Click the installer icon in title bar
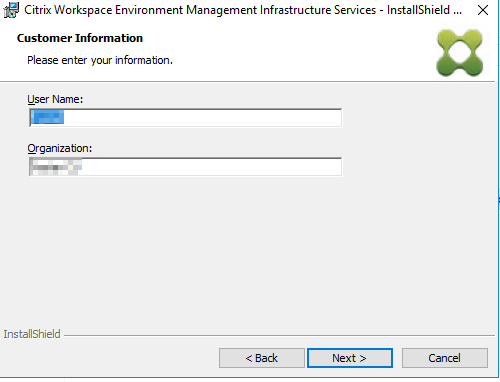Viewport: 500px width, 382px height. (11, 10)
